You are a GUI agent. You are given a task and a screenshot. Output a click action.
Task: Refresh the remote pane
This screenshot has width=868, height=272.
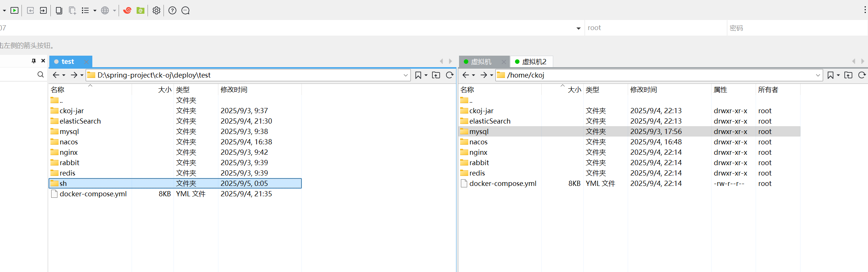pyautogui.click(x=862, y=75)
